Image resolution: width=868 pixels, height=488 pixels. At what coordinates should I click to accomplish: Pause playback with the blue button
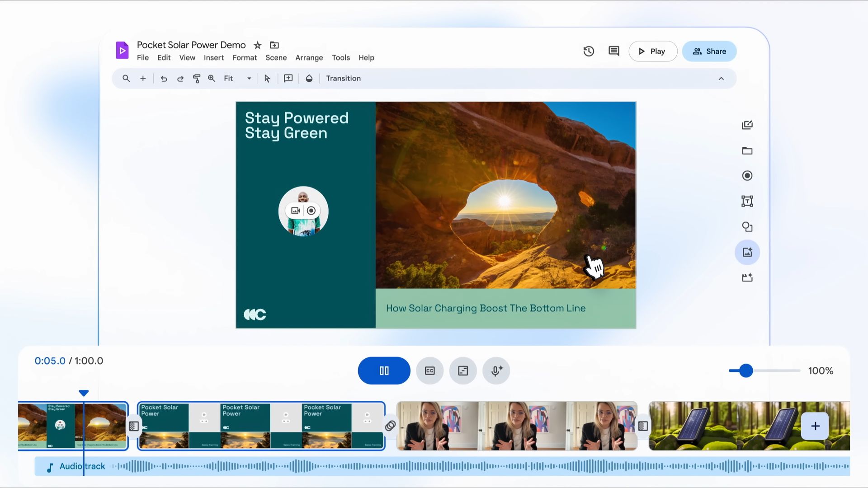[384, 371]
